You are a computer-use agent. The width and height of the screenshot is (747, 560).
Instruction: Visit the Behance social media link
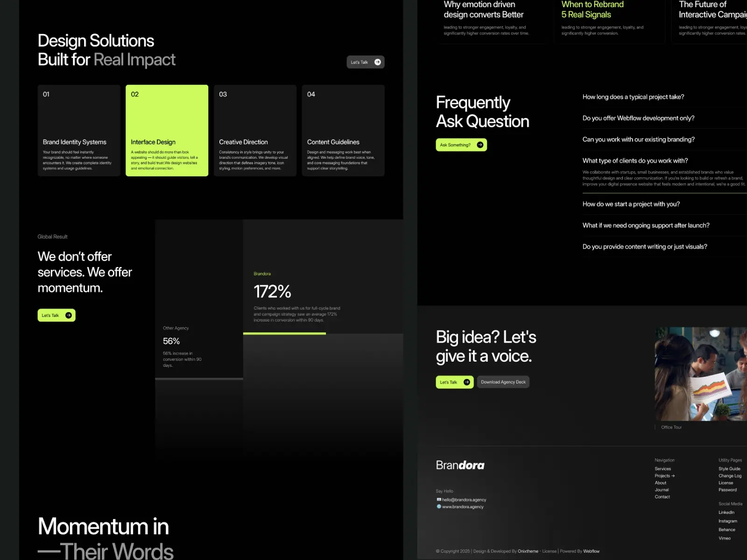[726, 530]
